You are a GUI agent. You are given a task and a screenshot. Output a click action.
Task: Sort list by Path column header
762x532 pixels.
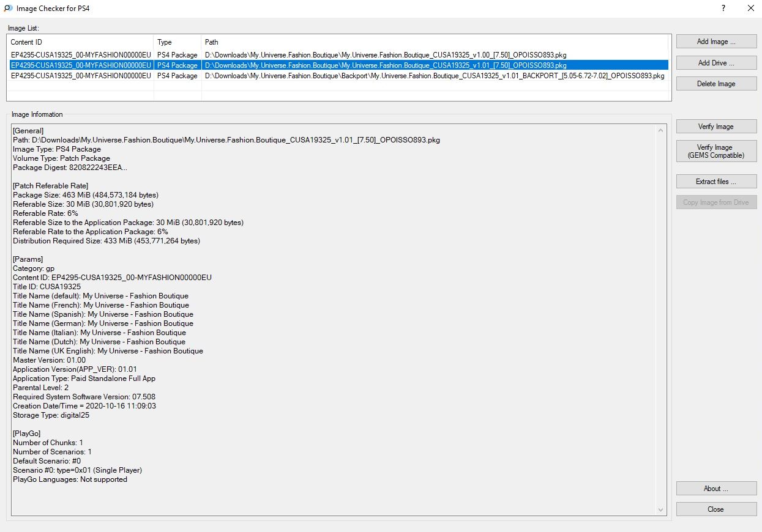click(x=435, y=42)
